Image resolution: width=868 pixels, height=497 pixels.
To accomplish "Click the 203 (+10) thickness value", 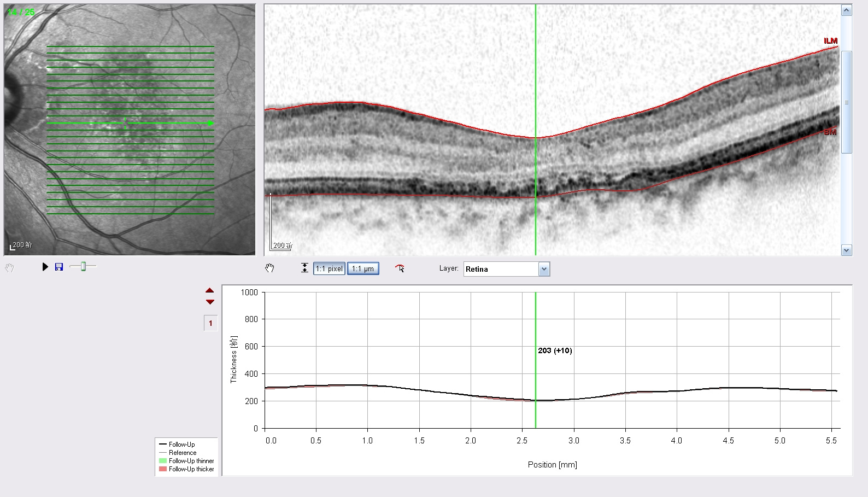I will [x=555, y=350].
